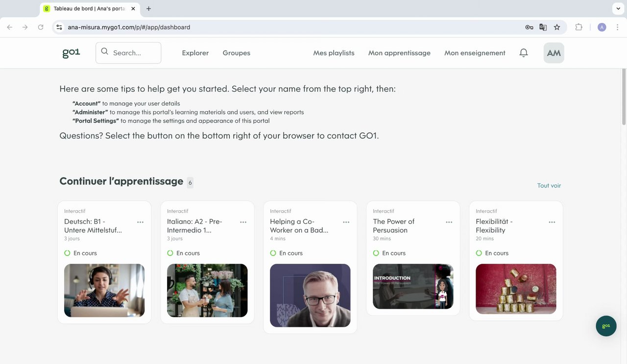Open the Italiano florist shop thumbnail

(x=207, y=291)
